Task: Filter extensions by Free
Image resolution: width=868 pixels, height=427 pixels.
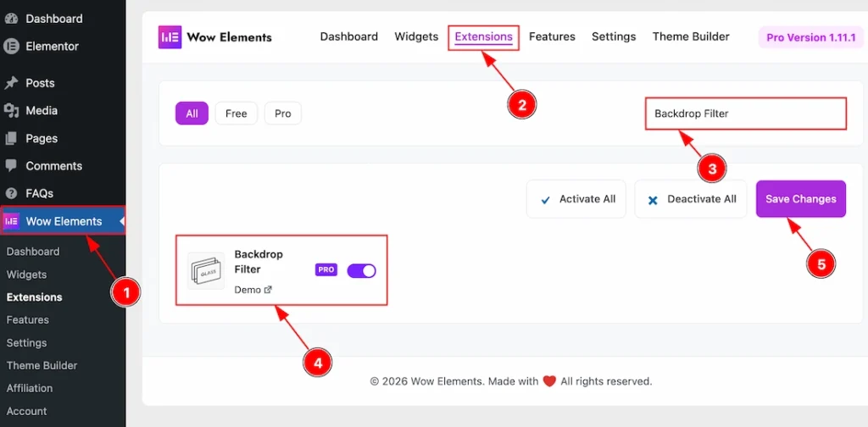Action: (236, 114)
